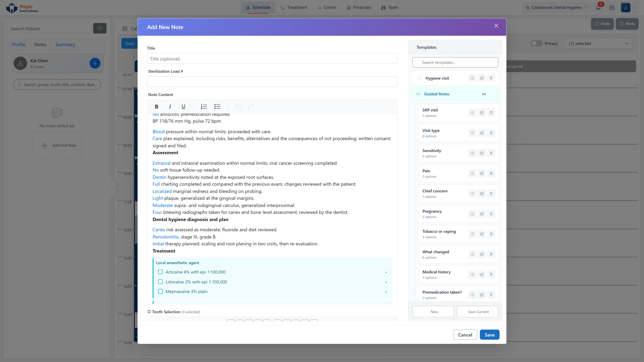644x362 pixels.
Task: Open the Cedarbrook Dental Hygiene dropdown
Action: click(556, 8)
